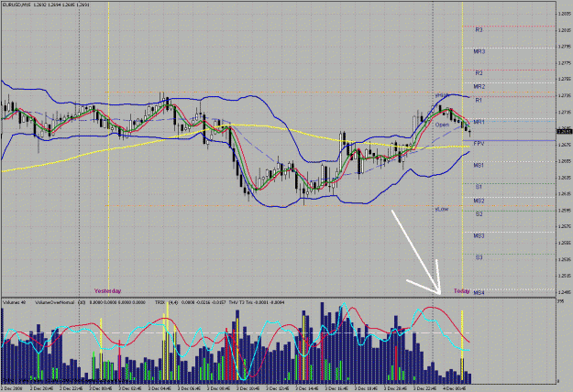This screenshot has width=573, height=392.
Task: Click the R3 pivot level label
Action: pos(479,30)
